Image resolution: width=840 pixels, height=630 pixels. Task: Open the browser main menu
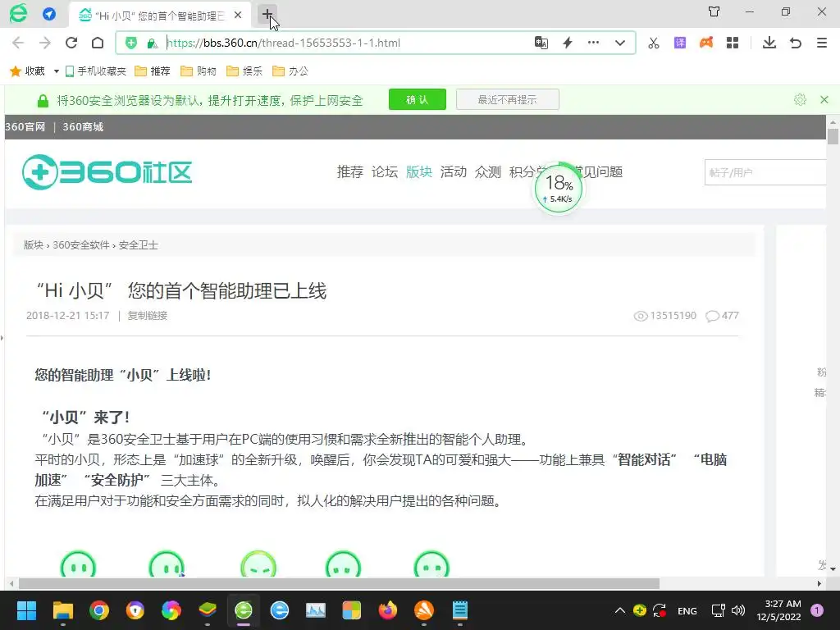pos(822,43)
